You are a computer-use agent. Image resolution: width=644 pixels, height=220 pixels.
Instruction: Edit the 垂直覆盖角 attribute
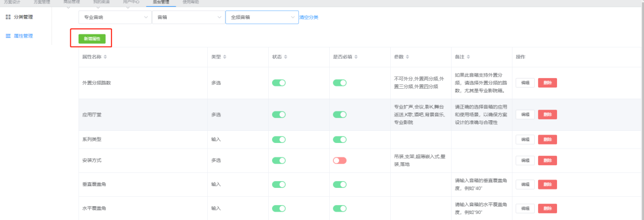[525, 185]
